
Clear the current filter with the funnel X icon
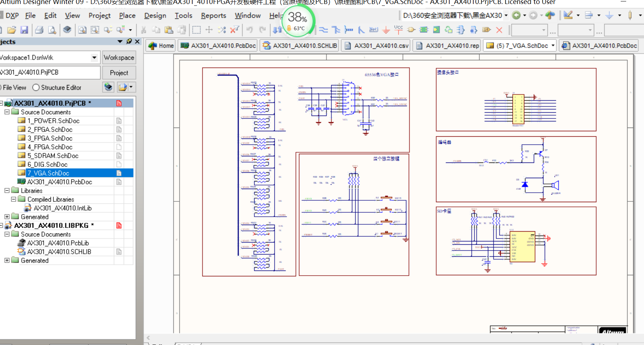point(235,30)
